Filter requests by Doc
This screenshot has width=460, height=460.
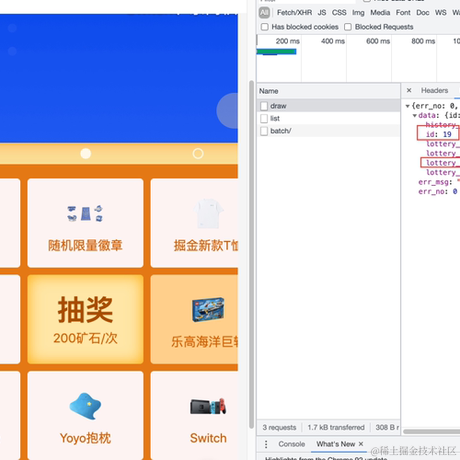click(423, 13)
